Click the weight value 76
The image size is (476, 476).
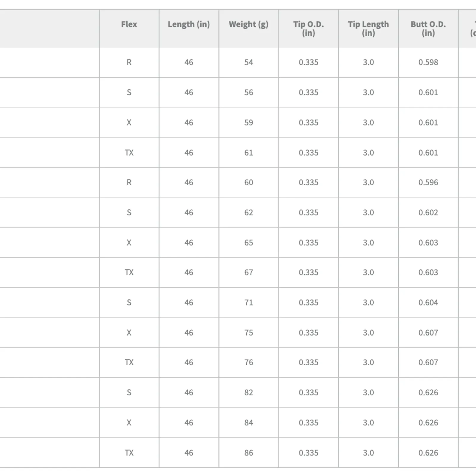pyautogui.click(x=248, y=362)
